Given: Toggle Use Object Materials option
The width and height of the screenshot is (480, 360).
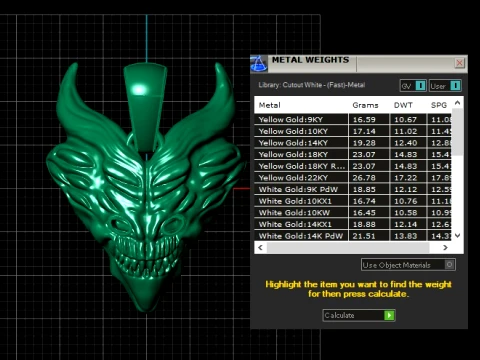Looking at the screenshot, I should click(x=449, y=265).
